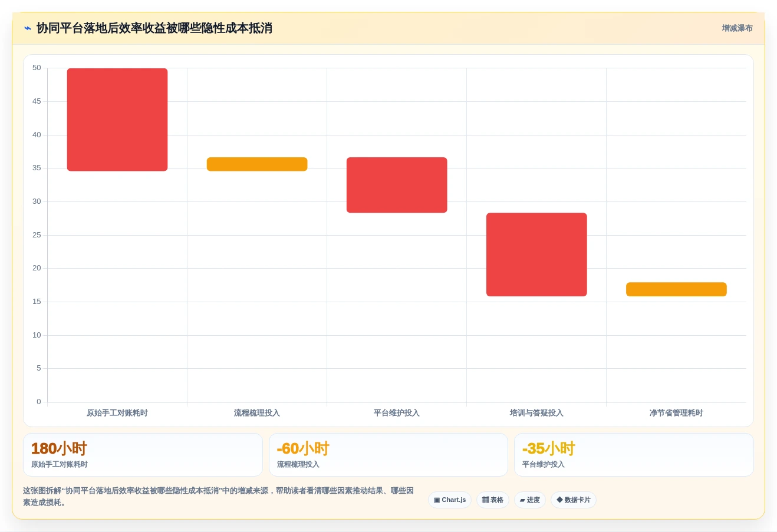Click the 表格 tag chip

pyautogui.click(x=493, y=500)
